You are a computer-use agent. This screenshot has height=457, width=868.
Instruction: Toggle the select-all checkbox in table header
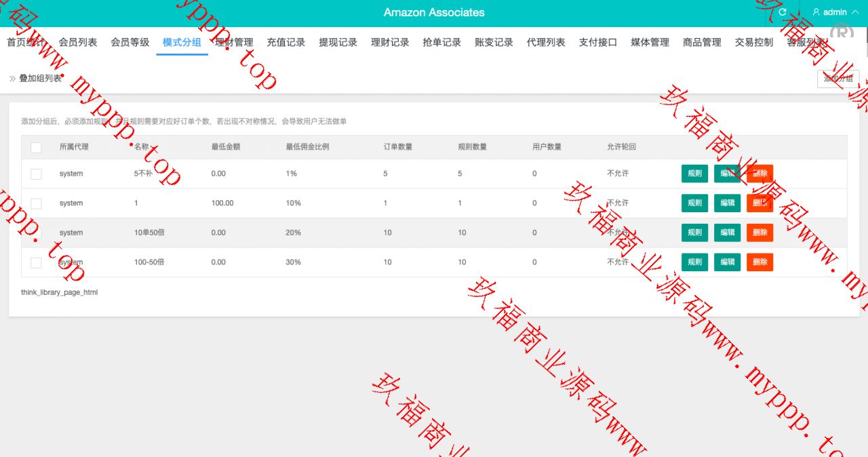(36, 147)
